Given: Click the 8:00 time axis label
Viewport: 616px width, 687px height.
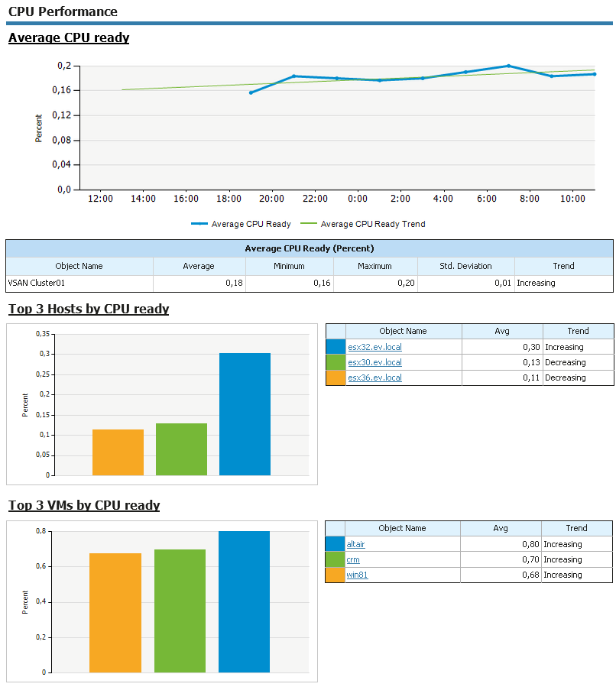Looking at the screenshot, I should 529,199.
